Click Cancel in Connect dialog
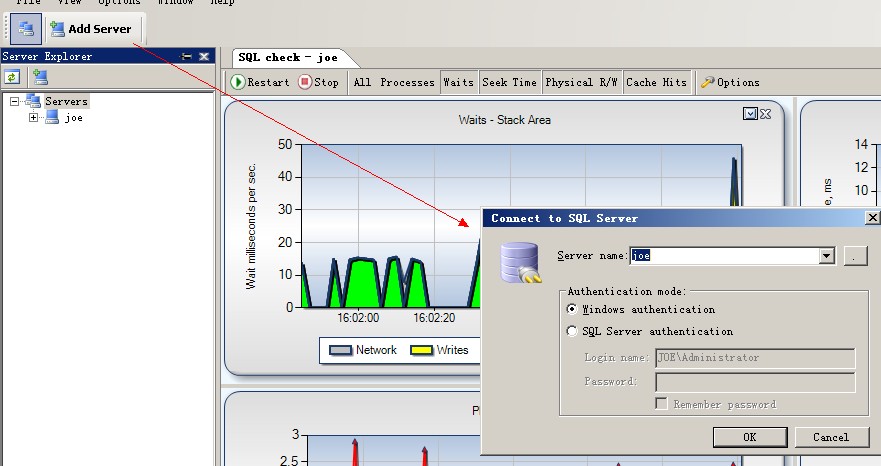Viewport: 881px width, 466px height. click(x=832, y=437)
